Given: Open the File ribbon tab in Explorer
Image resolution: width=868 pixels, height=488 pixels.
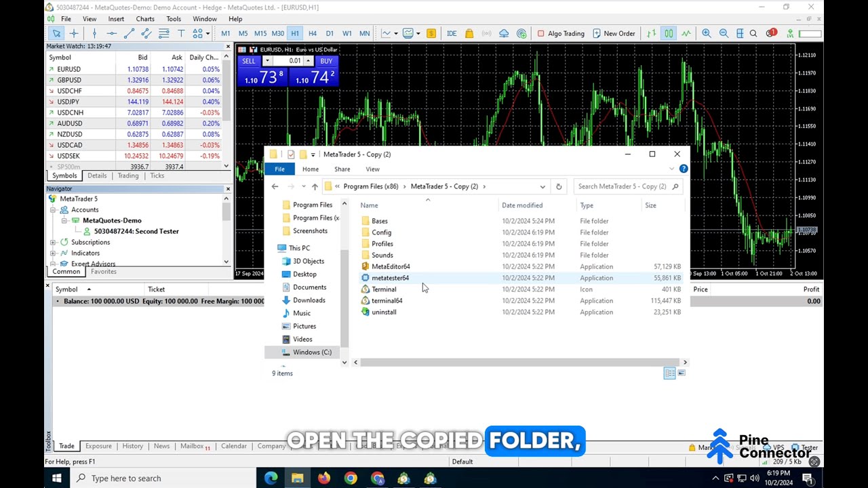Looking at the screenshot, I should click(279, 169).
